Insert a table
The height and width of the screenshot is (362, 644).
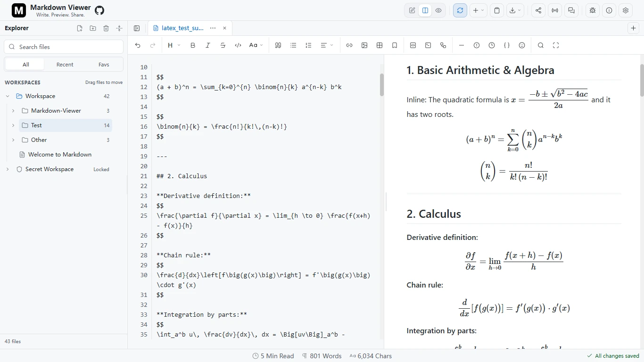[x=380, y=45]
